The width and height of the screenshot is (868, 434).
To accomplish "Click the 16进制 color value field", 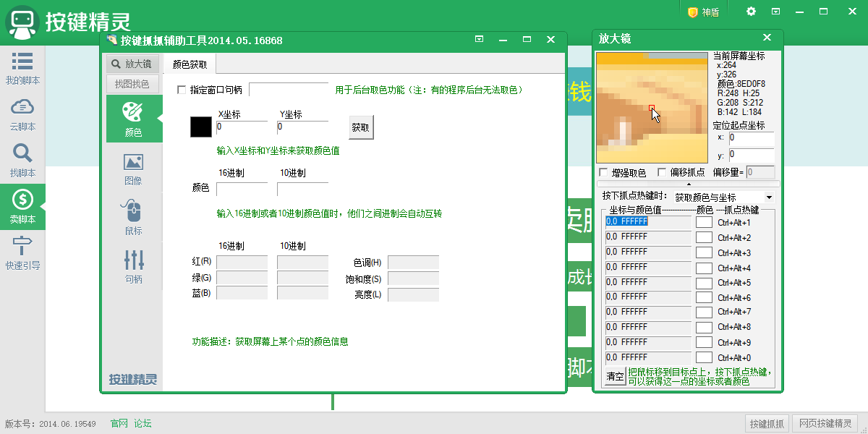I will 242,188.
